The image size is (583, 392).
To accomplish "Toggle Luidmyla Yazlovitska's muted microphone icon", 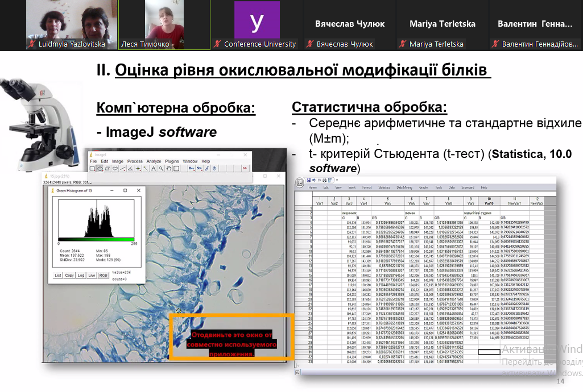I will coord(32,44).
